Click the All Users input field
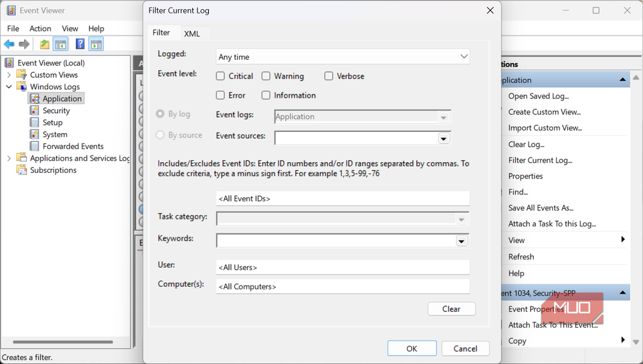This screenshot has width=643, height=364. (x=343, y=268)
